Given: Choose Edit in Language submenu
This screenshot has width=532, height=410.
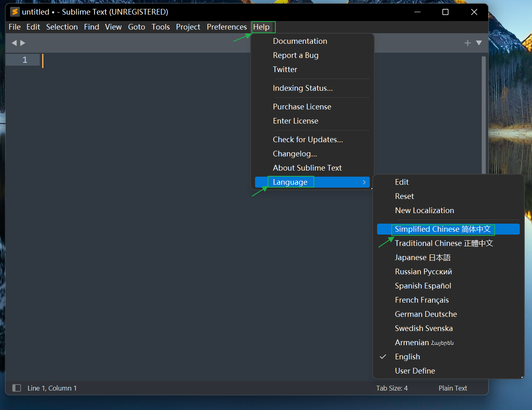Looking at the screenshot, I should pos(448,182).
